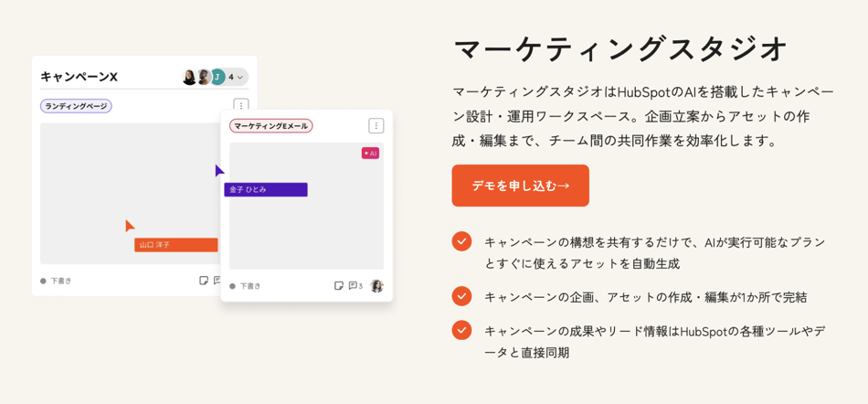Expand the collaborators dropdown chevron

point(239,78)
